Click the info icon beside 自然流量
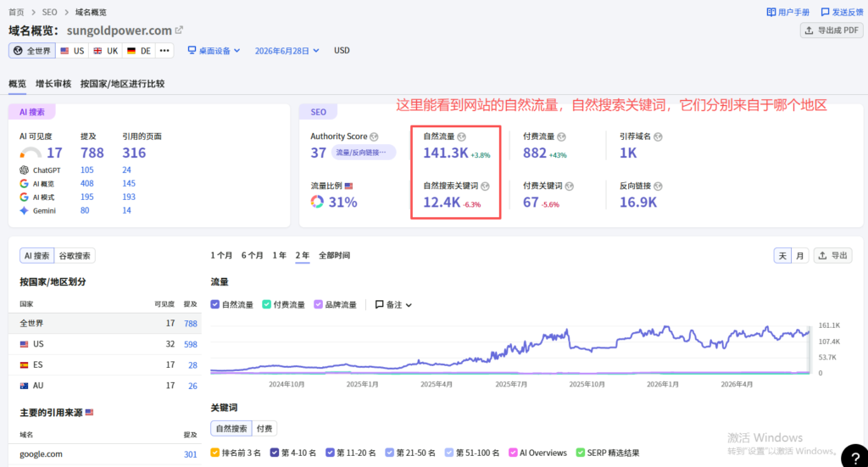Image resolution: width=868 pixels, height=467 pixels. click(x=462, y=136)
